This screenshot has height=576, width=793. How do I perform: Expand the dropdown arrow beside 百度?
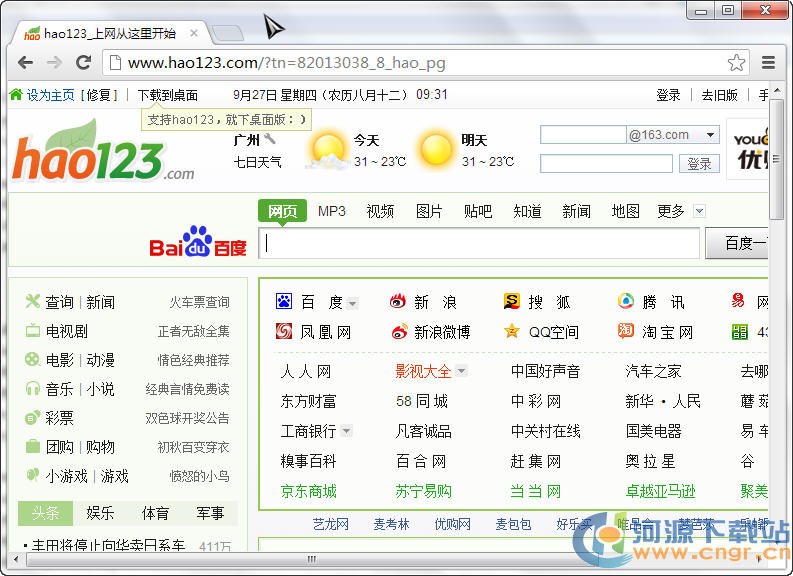tap(352, 303)
